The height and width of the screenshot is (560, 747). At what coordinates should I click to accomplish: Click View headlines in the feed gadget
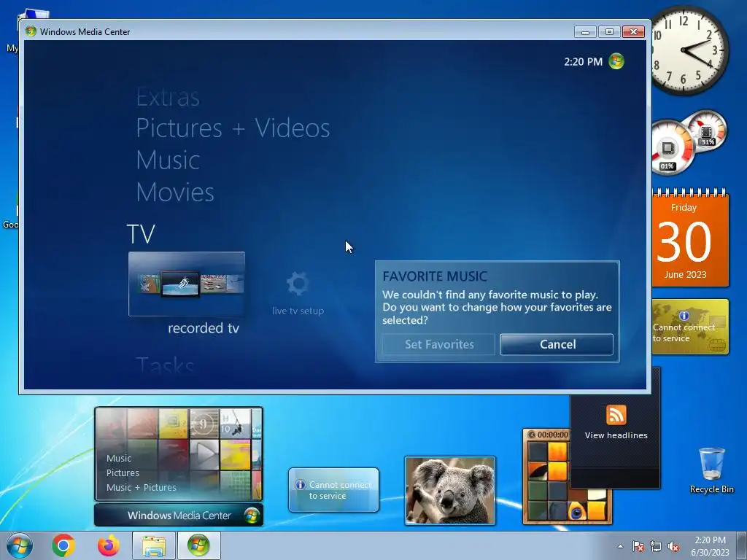tap(616, 435)
